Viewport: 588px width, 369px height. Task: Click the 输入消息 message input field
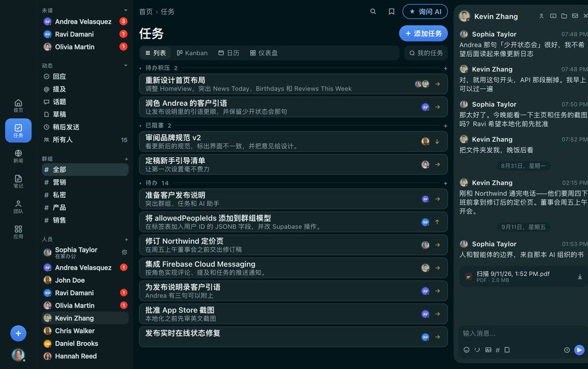tap(521, 333)
